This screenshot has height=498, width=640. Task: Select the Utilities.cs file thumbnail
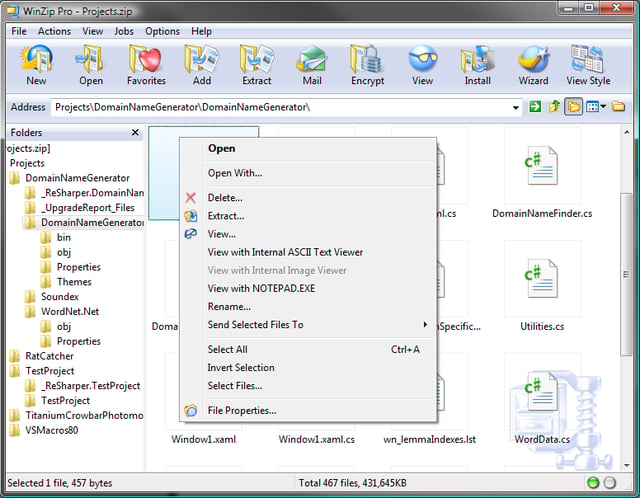coord(542,279)
